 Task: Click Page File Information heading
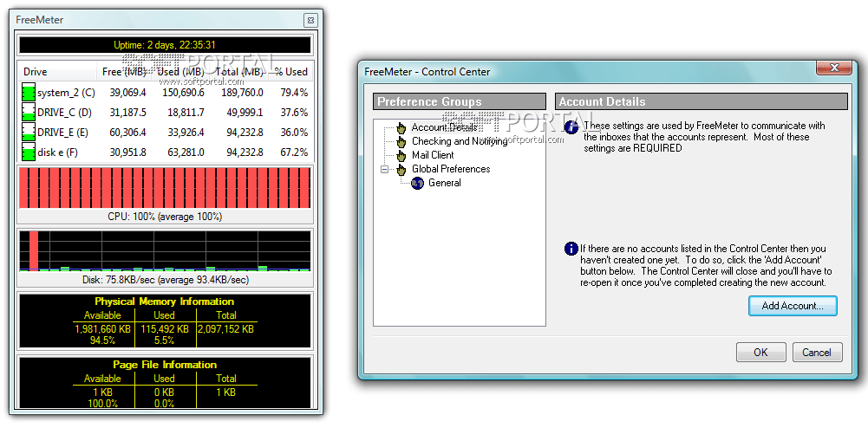click(165, 365)
